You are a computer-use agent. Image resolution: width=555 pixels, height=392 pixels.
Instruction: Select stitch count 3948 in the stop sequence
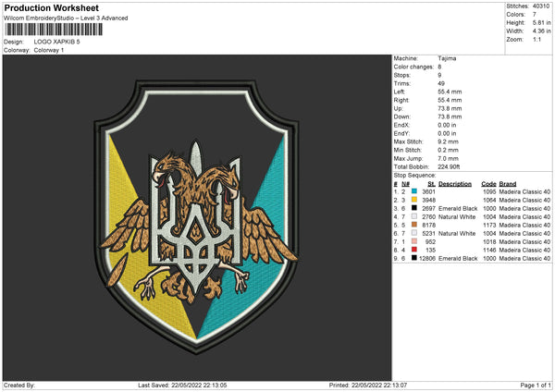428,200
